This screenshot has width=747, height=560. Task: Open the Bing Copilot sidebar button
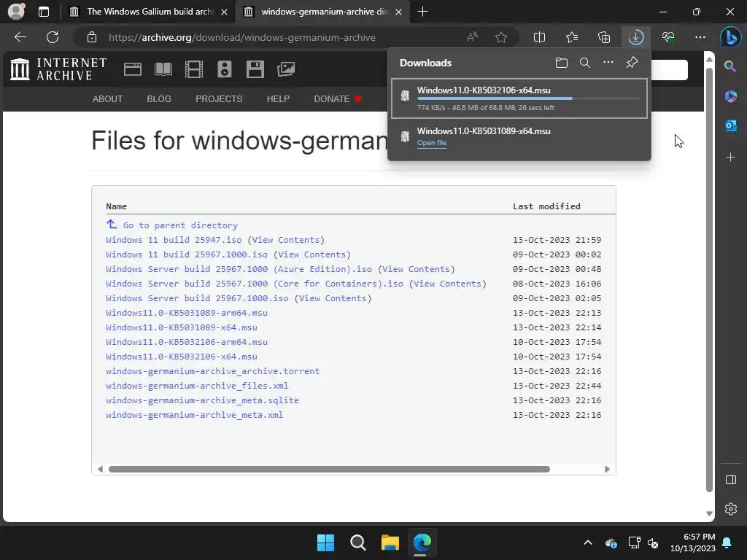click(730, 37)
